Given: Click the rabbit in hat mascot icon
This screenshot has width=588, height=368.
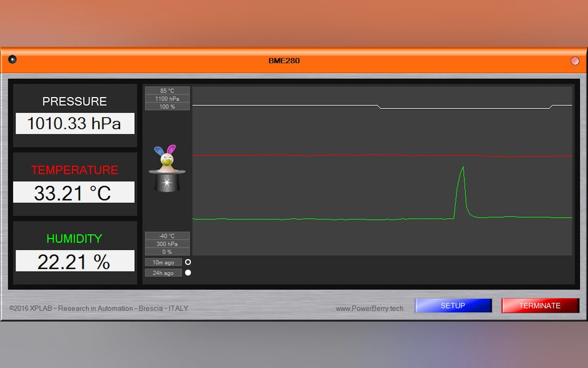Looking at the screenshot, I should click(x=167, y=168).
